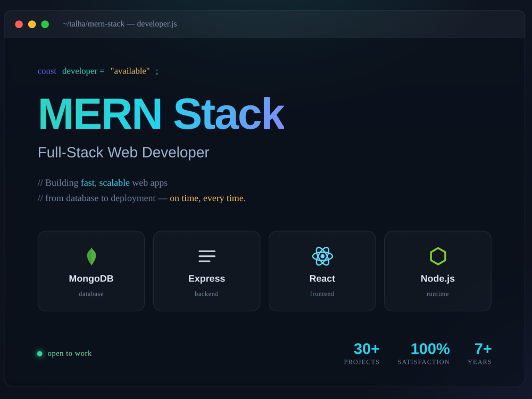Click the Express card title
532x399 pixels.
click(206, 279)
